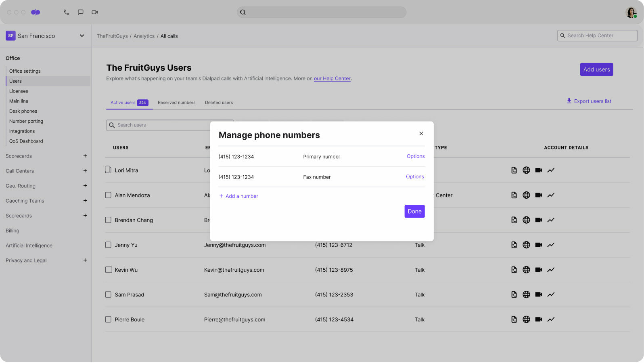Switch to the Reserved numbers tab
Screen dimensions: 644x363
pos(176,103)
